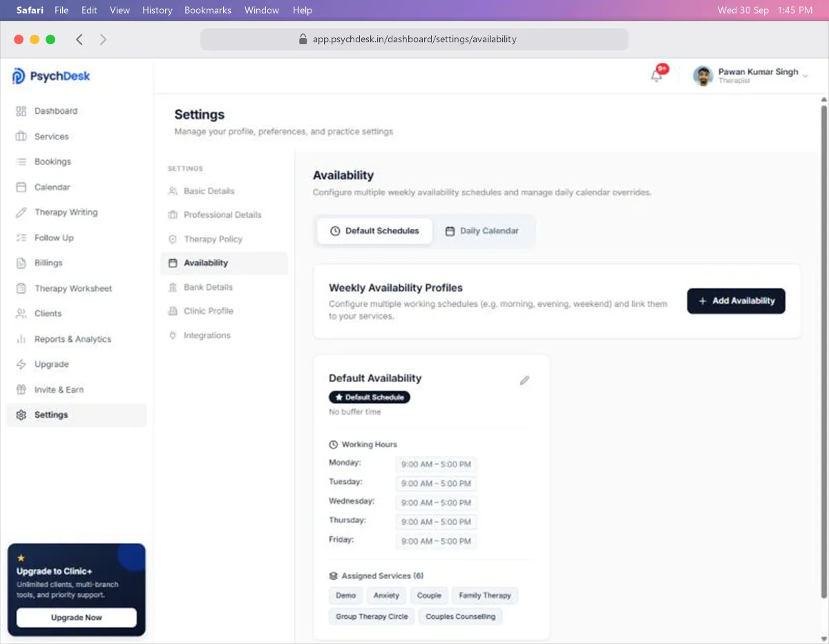Click the Upgrade Now button
Image resolution: width=829 pixels, height=644 pixels.
click(77, 618)
